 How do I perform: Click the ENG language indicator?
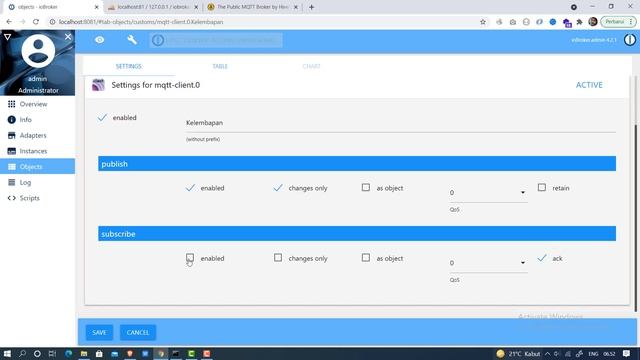pyautogui.click(x=593, y=353)
